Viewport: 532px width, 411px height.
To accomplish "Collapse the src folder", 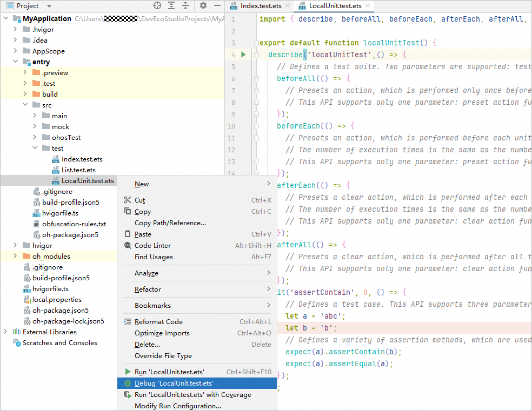I will (x=25, y=105).
